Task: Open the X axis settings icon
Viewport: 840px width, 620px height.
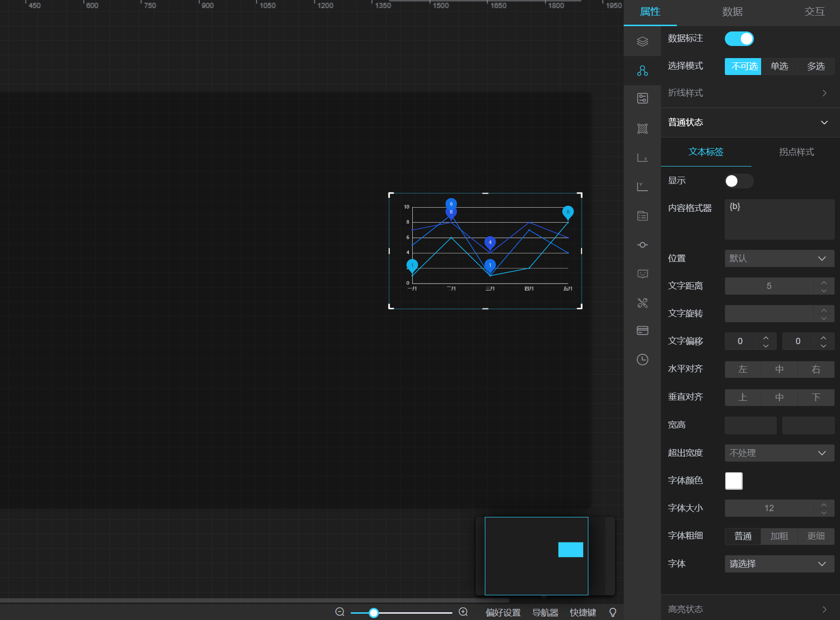Action: [642, 158]
